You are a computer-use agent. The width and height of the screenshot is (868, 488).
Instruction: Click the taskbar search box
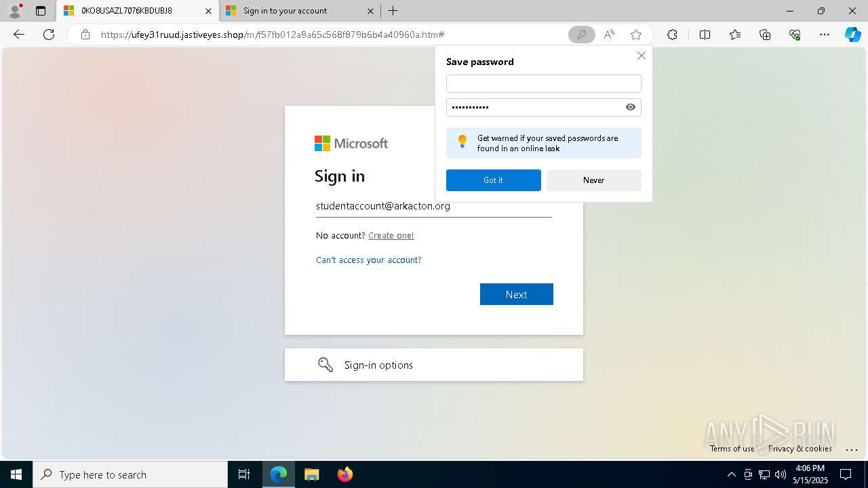point(130,474)
